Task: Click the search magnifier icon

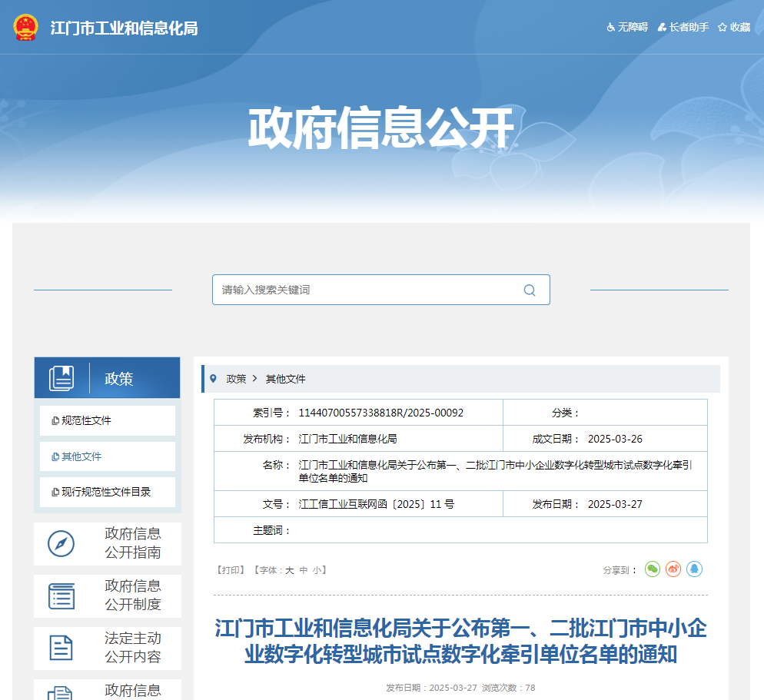Action: [530, 290]
